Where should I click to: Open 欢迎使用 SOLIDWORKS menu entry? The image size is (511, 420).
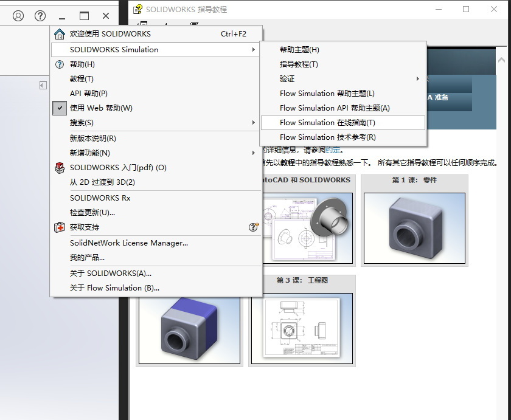click(x=156, y=34)
